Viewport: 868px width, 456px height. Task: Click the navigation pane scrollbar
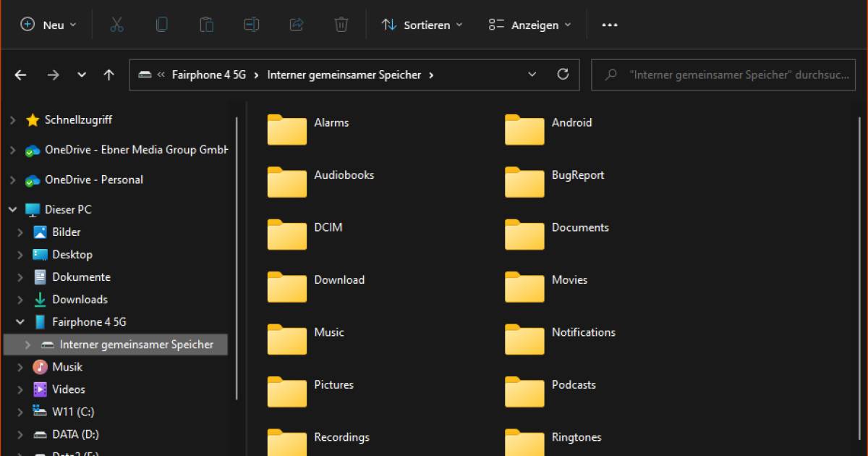coord(237,258)
